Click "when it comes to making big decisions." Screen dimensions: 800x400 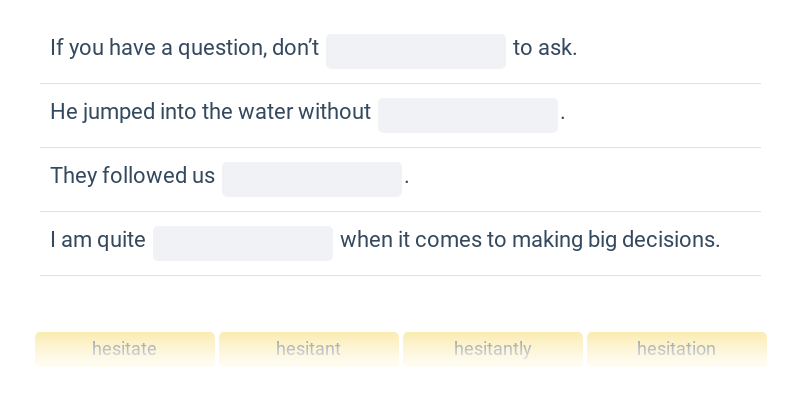coord(530,240)
